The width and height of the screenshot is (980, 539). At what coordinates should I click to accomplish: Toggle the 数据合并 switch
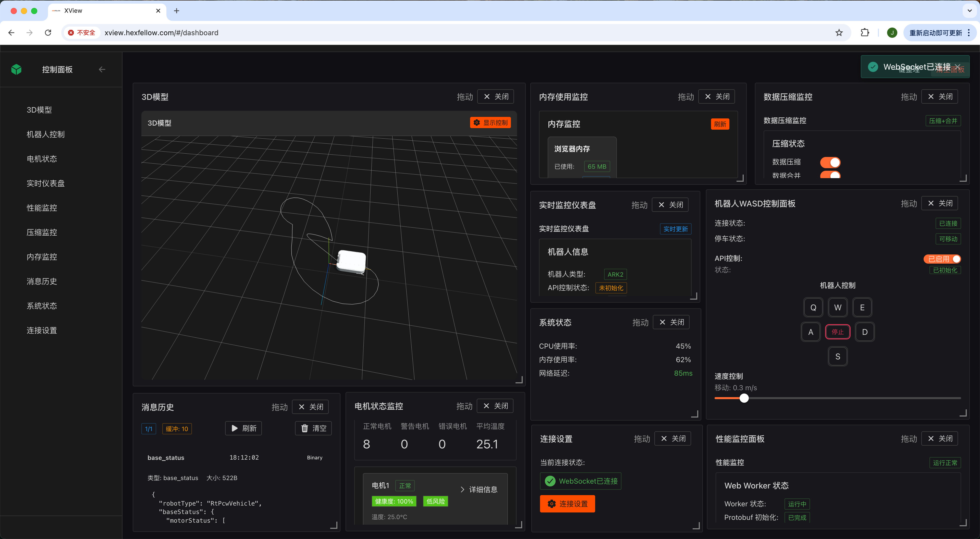tap(830, 175)
